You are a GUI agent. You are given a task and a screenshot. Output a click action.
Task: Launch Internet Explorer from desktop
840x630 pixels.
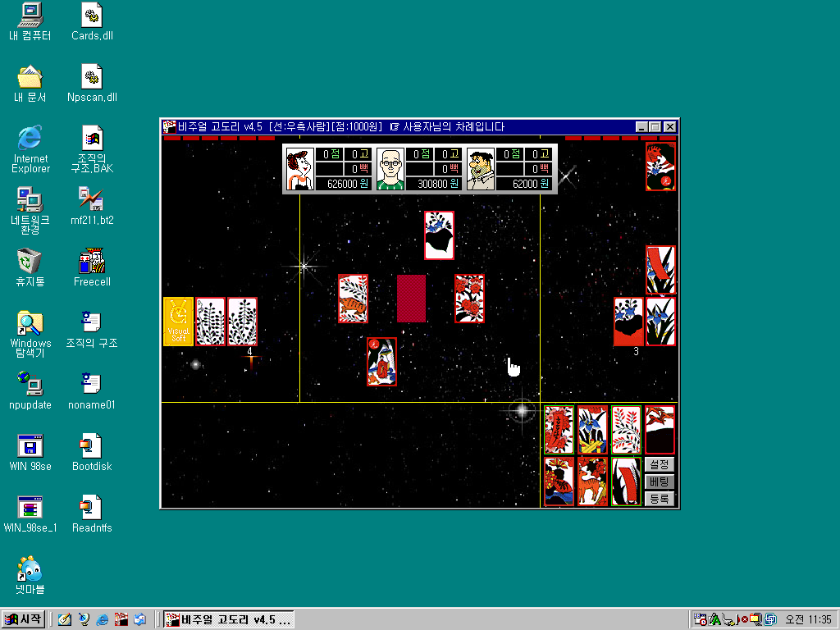[30, 149]
